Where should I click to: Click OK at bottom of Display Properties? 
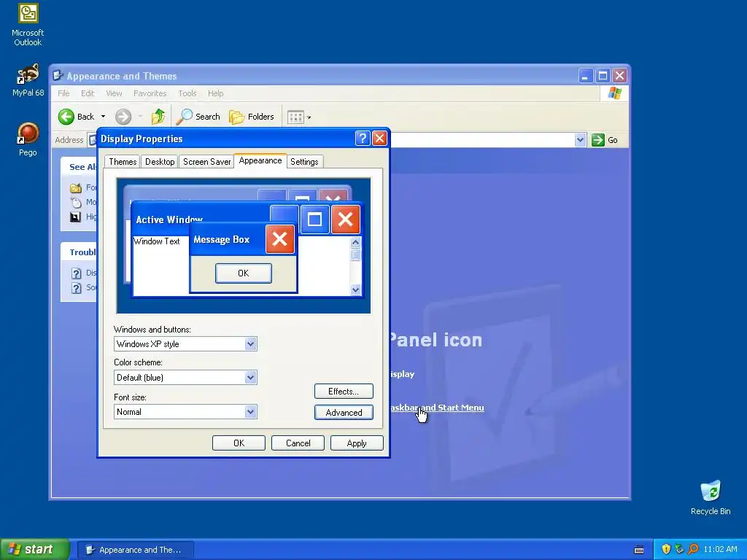click(x=239, y=443)
